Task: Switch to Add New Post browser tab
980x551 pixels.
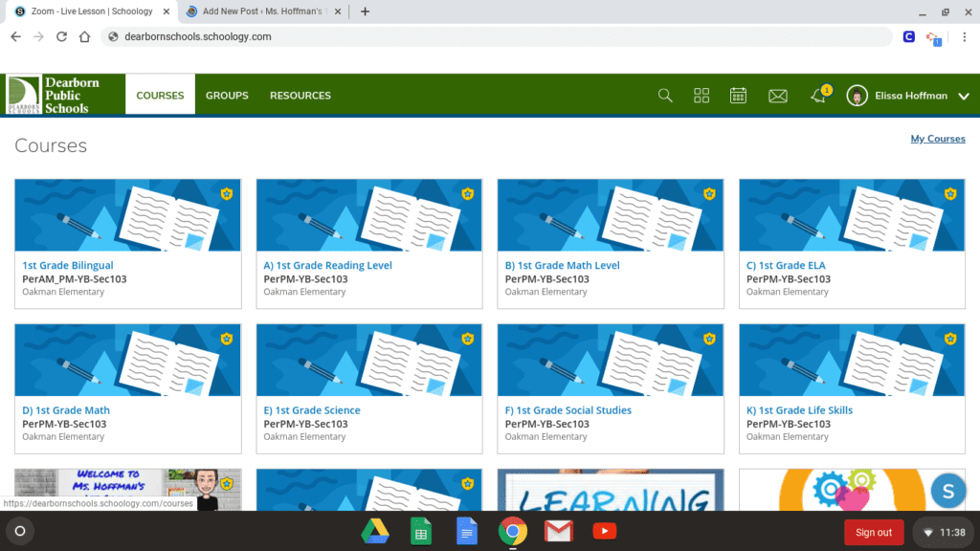Action: click(x=262, y=11)
